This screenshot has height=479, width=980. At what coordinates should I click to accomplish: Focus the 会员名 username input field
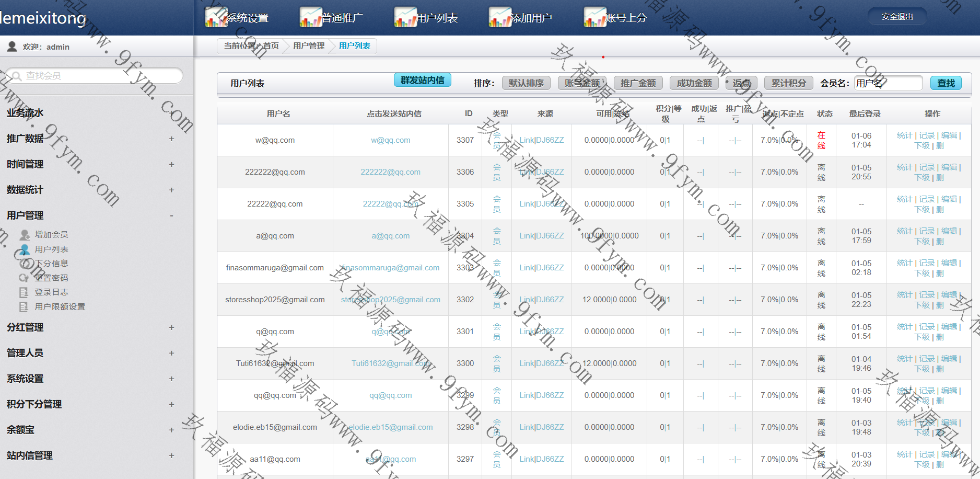[x=888, y=83]
